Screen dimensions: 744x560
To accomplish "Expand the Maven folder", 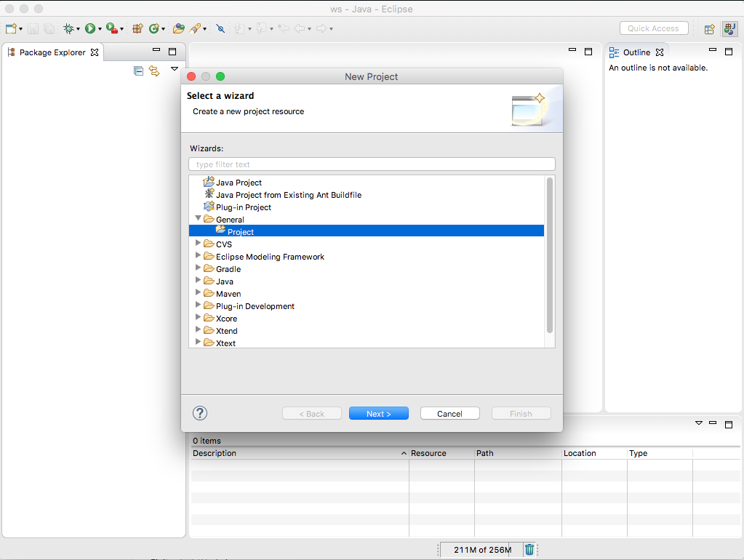I will (199, 292).
